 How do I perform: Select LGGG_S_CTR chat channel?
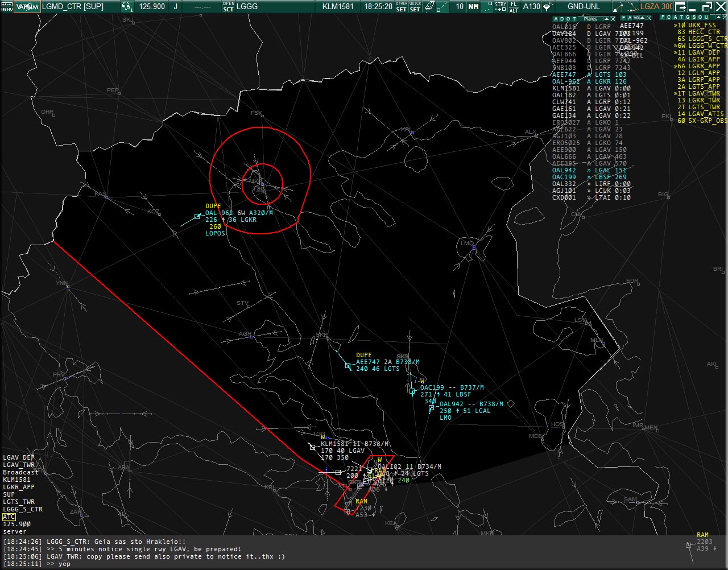coord(23,509)
